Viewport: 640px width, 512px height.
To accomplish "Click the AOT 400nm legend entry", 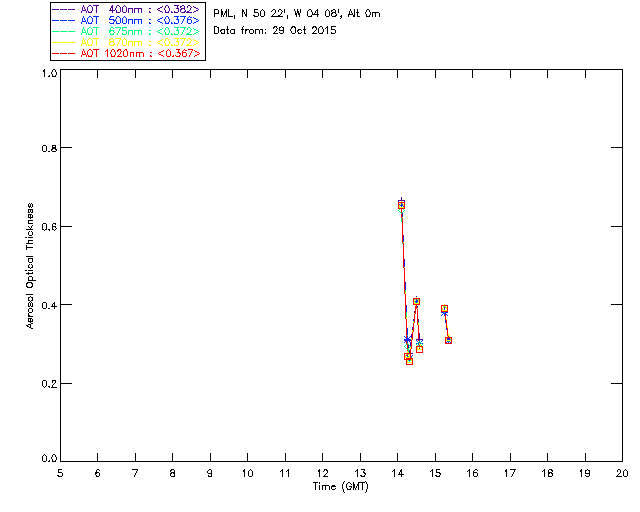I will point(126,9).
